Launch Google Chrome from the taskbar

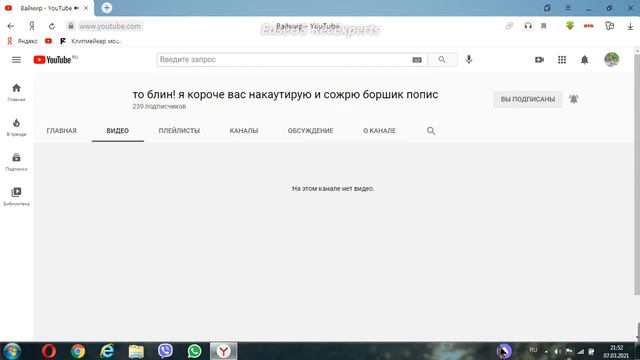[x=78, y=351]
